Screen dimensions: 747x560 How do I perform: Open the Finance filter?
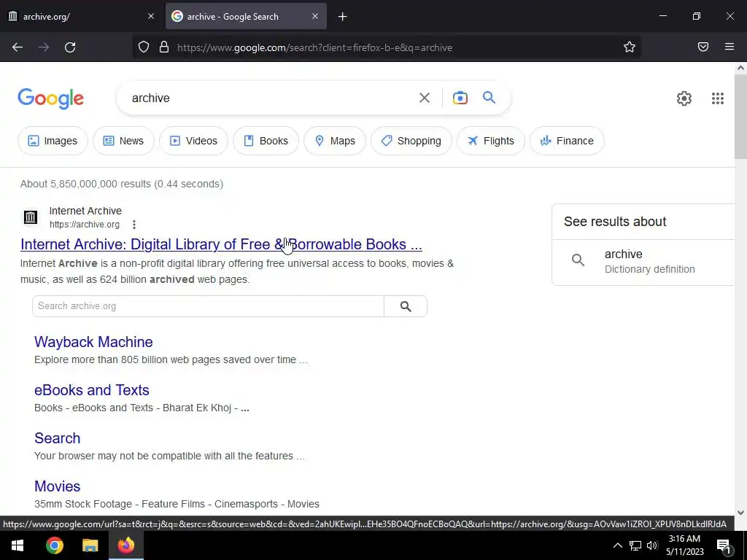click(567, 141)
